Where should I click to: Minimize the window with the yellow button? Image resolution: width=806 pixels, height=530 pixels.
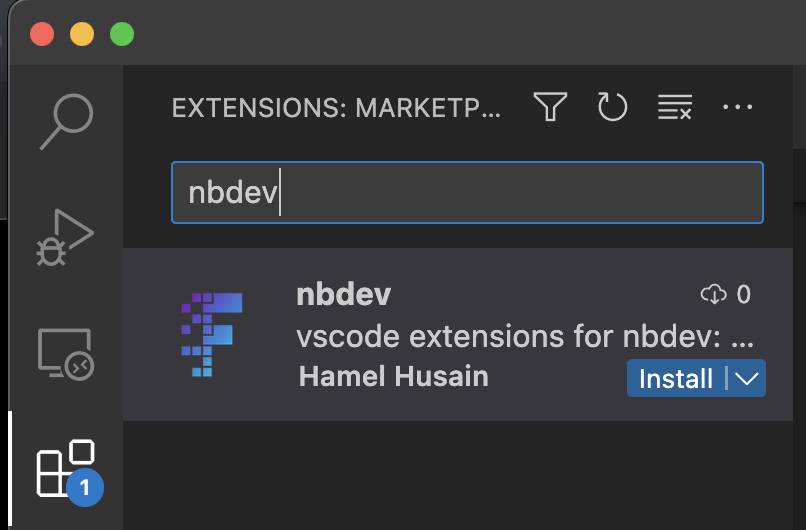[x=82, y=34]
